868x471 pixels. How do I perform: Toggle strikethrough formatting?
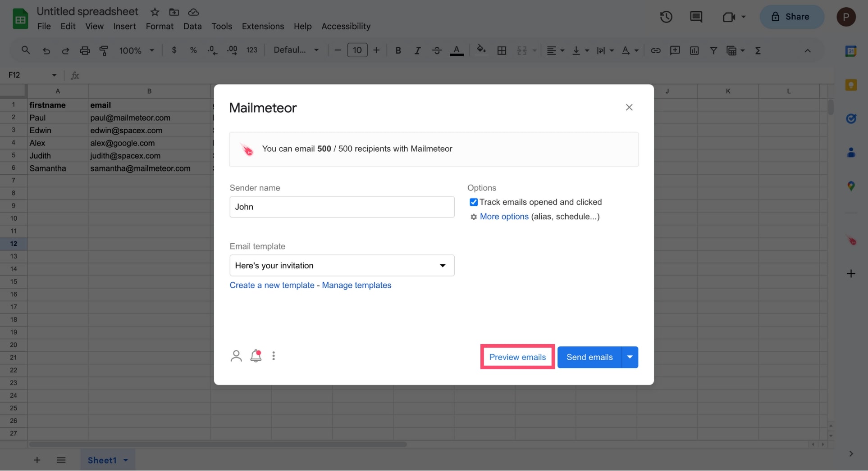coord(437,50)
